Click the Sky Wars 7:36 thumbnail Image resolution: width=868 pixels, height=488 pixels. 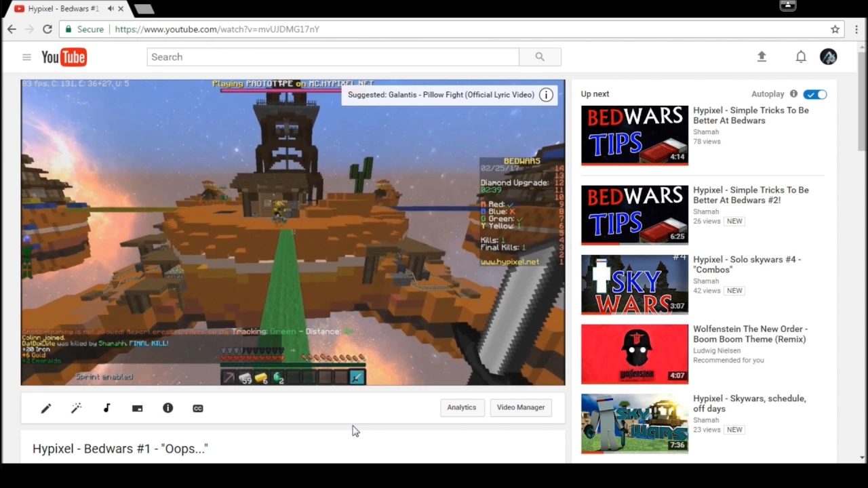pyautogui.click(x=635, y=423)
